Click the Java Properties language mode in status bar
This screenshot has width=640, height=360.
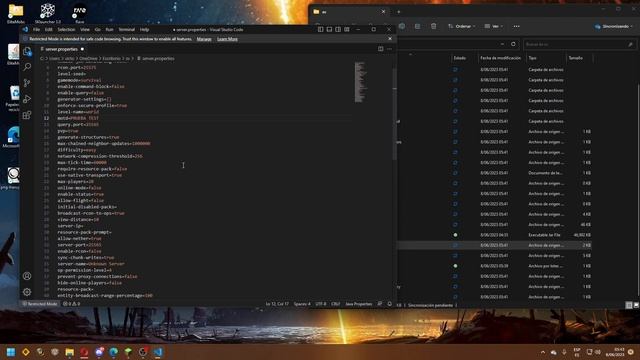359,304
